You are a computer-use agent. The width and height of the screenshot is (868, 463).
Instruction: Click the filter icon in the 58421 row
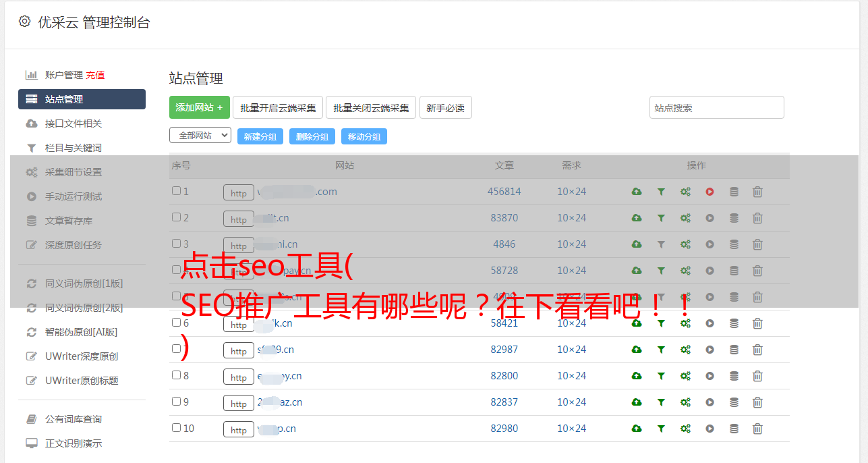(x=661, y=323)
